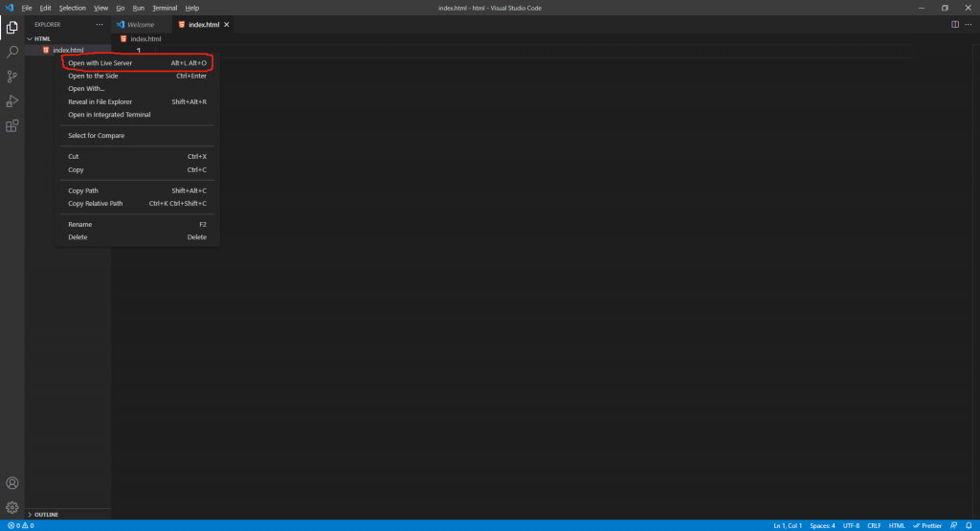Click UTF-8 encoding in status bar

click(x=851, y=525)
